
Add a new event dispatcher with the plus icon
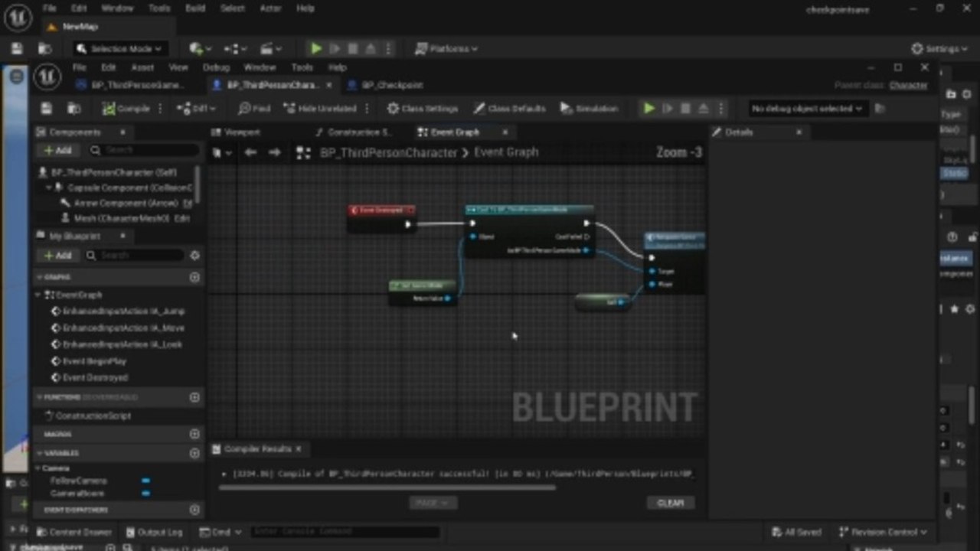(194, 510)
